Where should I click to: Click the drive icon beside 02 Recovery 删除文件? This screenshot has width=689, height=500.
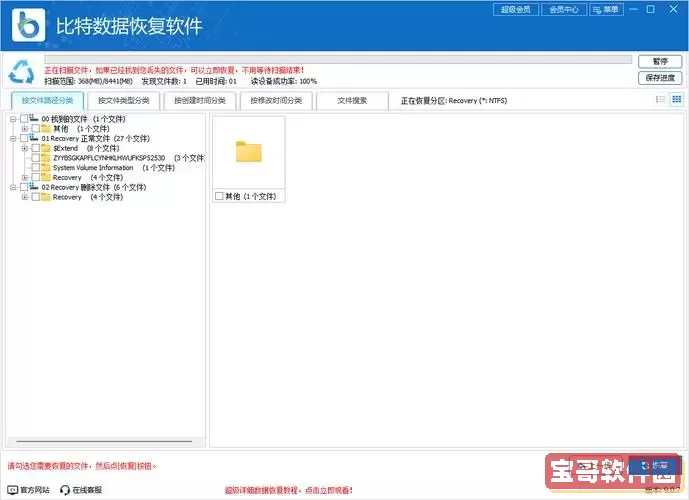[34, 186]
